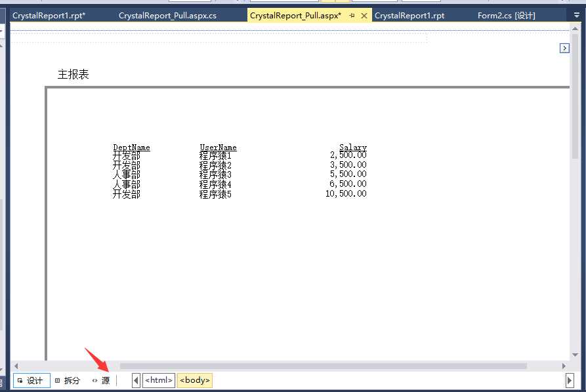Screen dimensions: 586x392
Task: Click the 程序猿1 user name cell
Action: [x=215, y=155]
